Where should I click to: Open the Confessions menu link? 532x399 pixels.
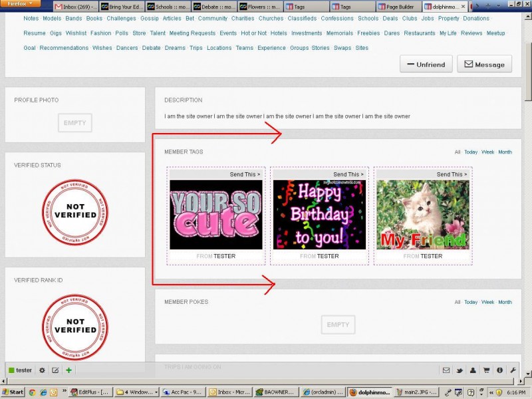[x=337, y=19]
